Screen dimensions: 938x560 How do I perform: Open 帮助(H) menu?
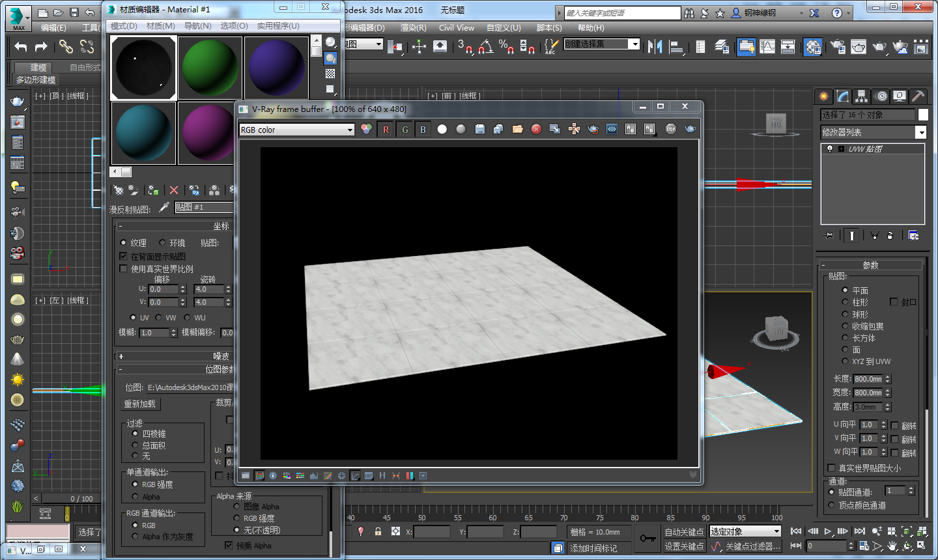coord(591,27)
